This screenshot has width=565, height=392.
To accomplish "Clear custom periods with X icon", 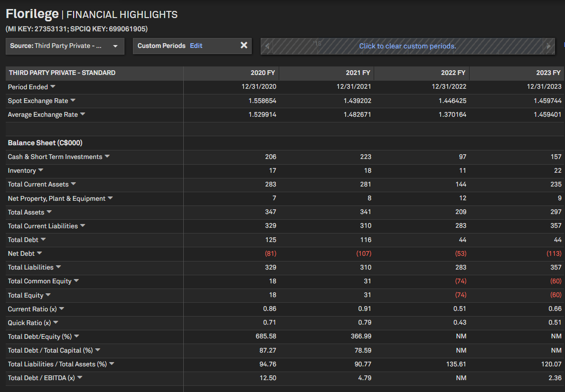I will tap(244, 46).
